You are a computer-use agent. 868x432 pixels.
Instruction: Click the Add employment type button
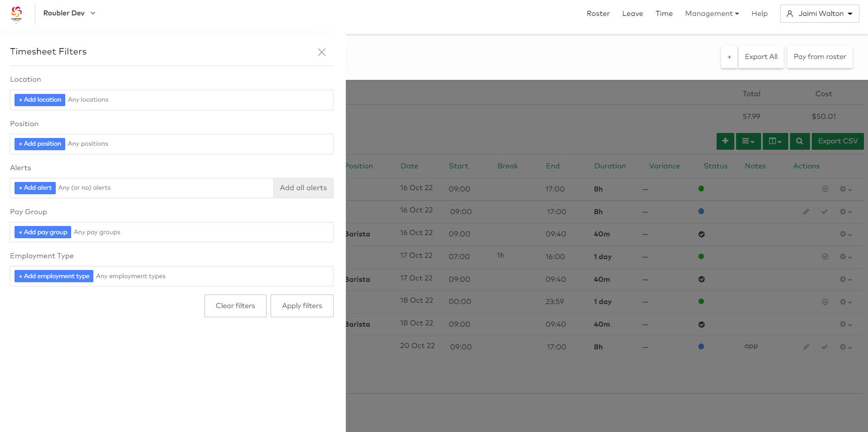pos(54,276)
